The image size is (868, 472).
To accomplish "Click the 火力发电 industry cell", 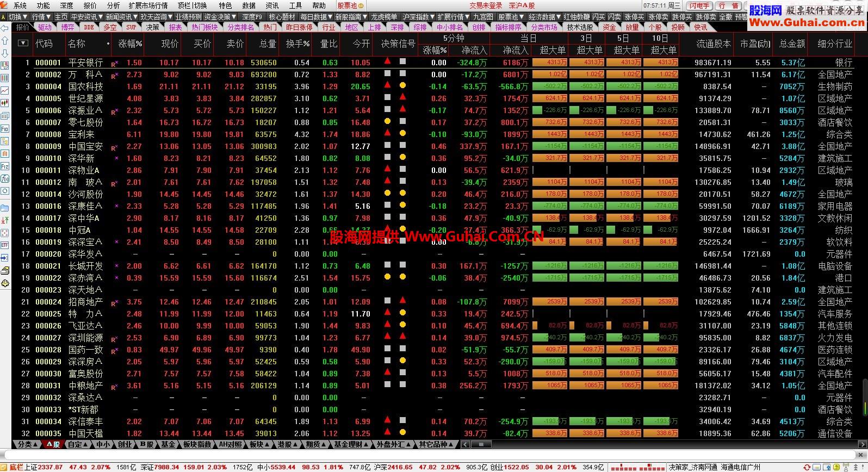I will coord(835,338).
